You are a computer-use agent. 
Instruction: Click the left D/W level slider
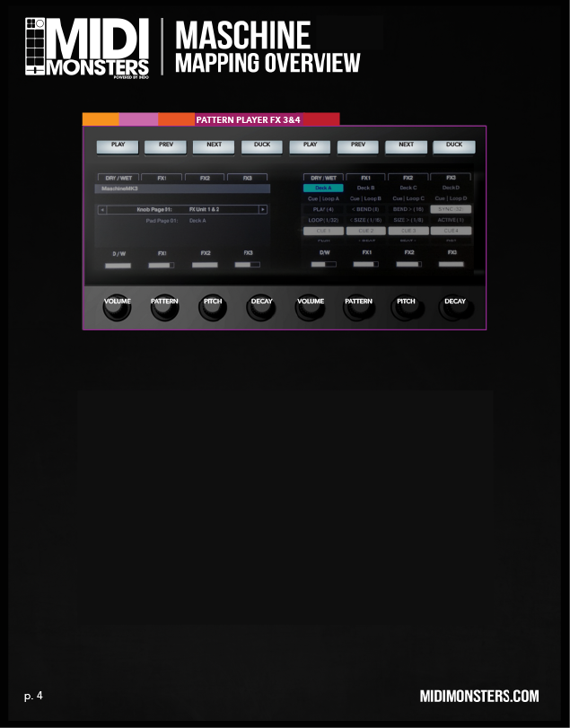click(118, 266)
